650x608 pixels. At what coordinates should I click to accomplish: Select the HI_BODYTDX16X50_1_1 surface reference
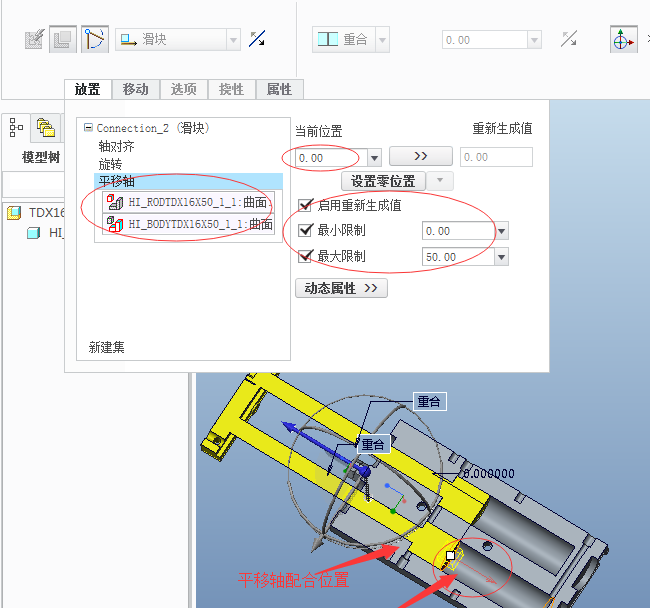tap(189, 224)
